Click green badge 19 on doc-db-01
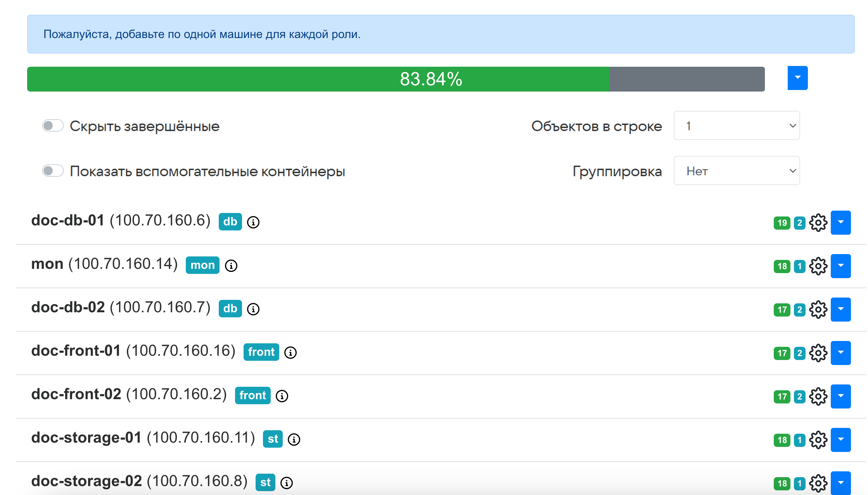 tap(782, 223)
